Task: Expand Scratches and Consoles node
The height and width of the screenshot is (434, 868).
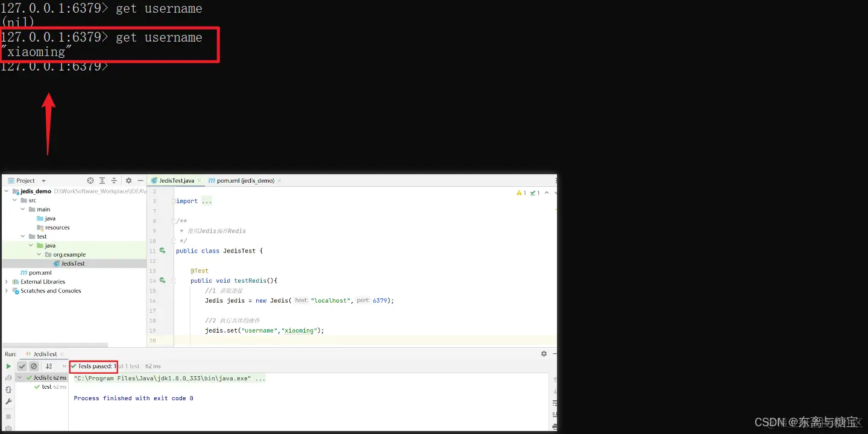Action: point(7,291)
